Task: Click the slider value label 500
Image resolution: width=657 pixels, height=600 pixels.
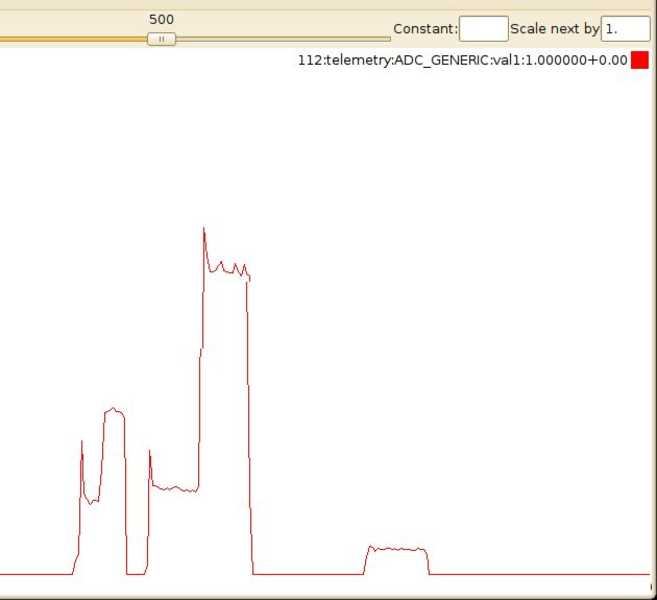Action: 161,19
